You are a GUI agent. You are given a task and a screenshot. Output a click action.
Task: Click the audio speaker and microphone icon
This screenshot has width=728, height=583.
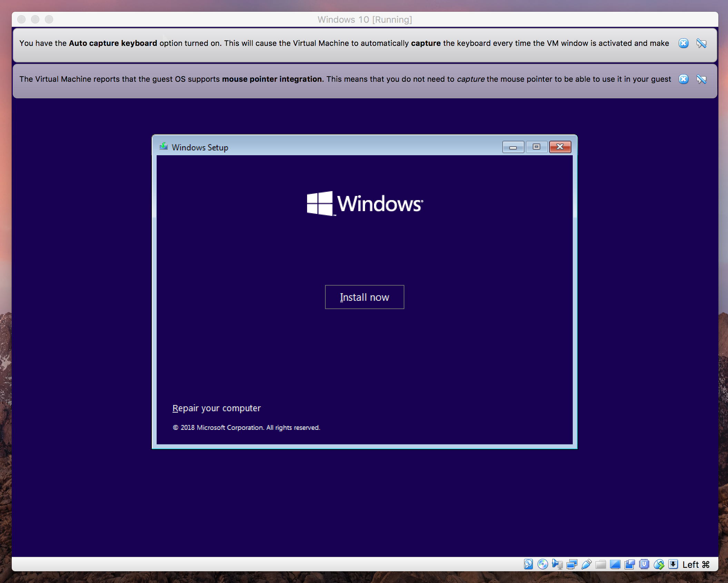point(557,564)
